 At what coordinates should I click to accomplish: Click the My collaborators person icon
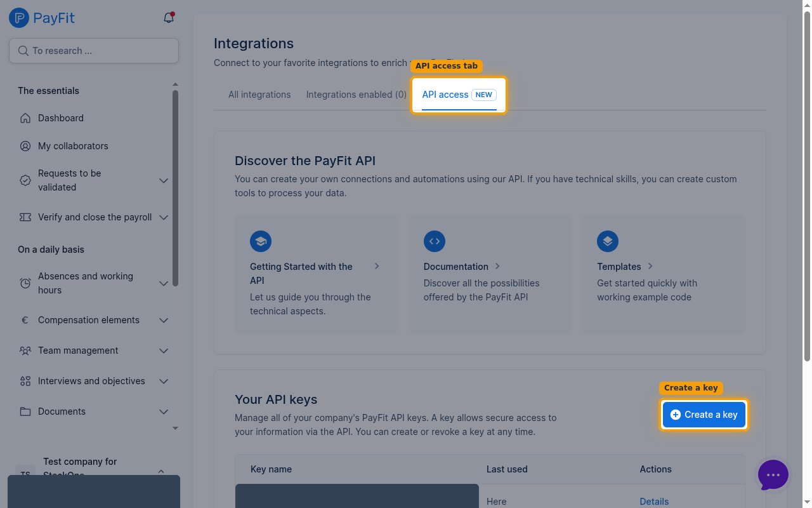(x=25, y=146)
